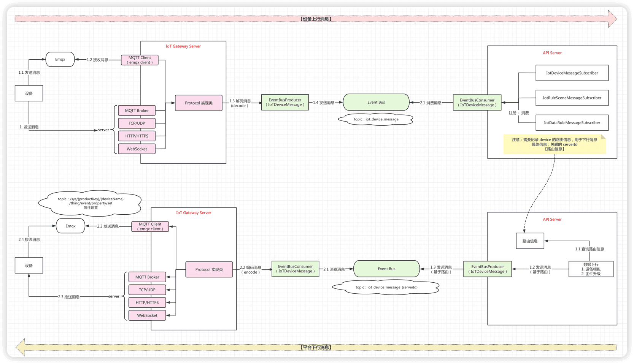Select the 'topic : iot_device_message' cloud shape

coord(376,119)
